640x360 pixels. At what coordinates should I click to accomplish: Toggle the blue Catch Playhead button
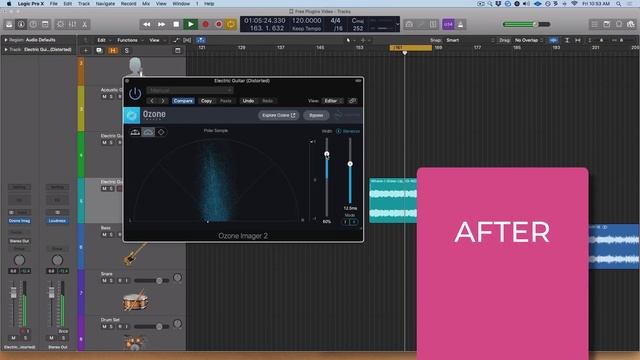coord(200,40)
